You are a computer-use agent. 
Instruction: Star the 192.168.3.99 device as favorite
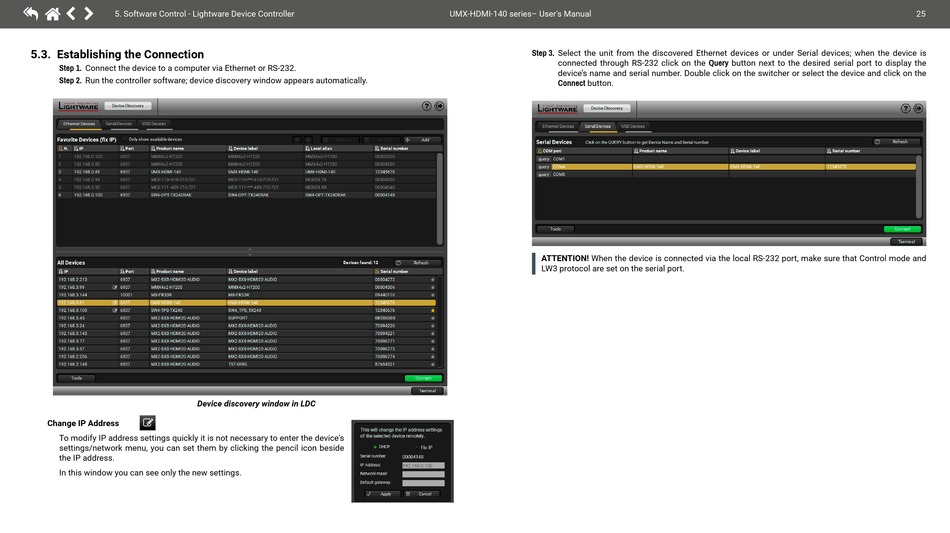pos(433,287)
